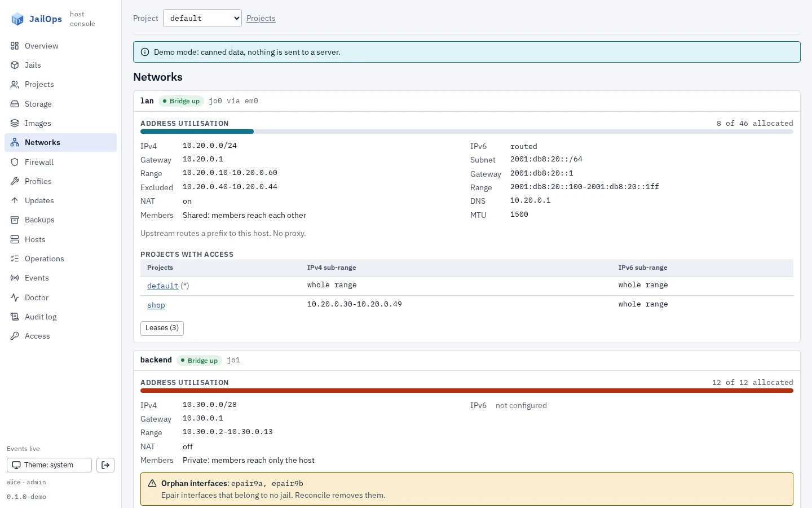Click IPv6 subnet 2001:db8:20::/64
Image resolution: width=812 pixels, height=508 pixels.
[546, 159]
